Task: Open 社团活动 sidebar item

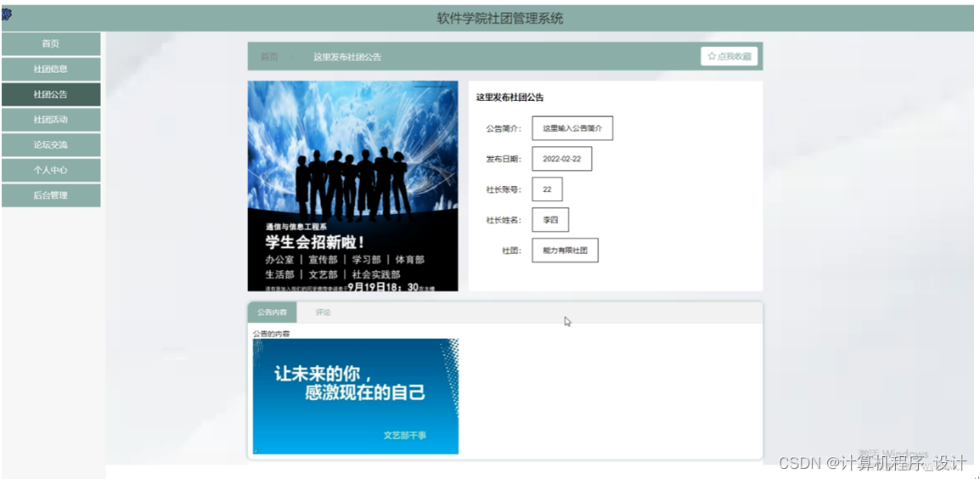Action: [51, 120]
